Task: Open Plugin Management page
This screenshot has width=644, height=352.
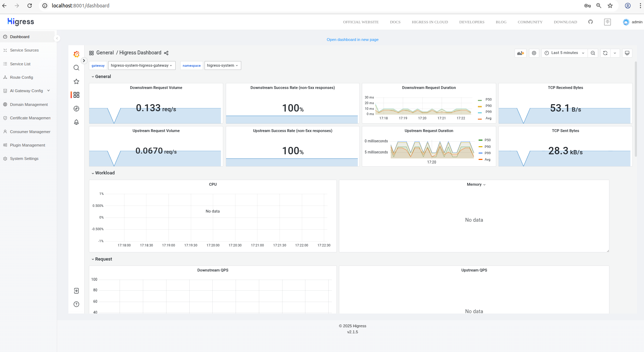Action: [28, 145]
